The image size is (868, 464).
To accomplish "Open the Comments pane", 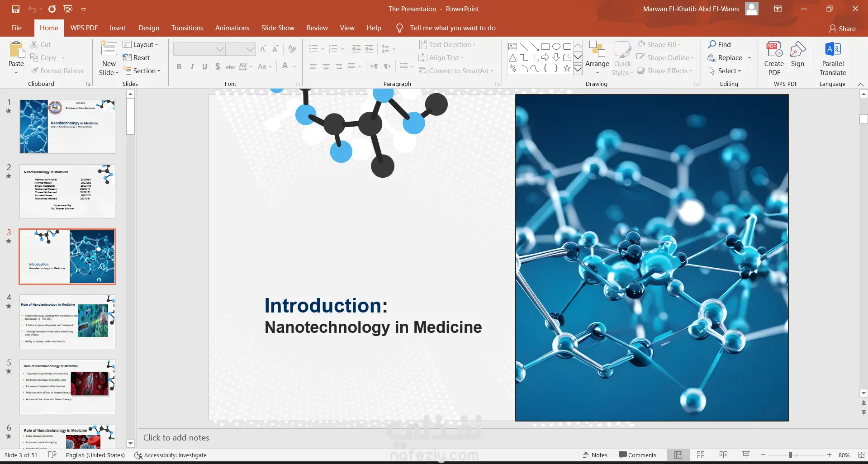I will tap(637, 455).
